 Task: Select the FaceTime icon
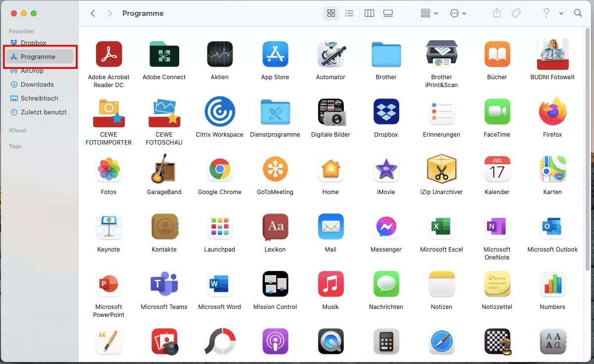(497, 112)
